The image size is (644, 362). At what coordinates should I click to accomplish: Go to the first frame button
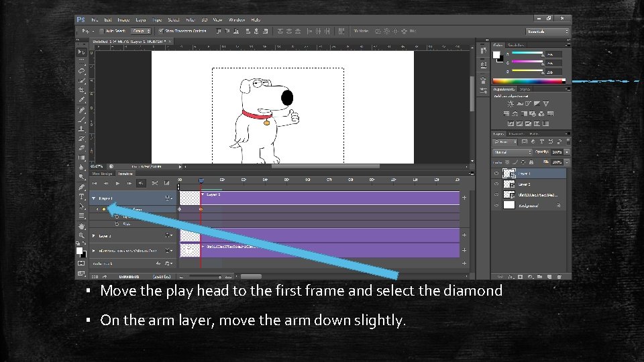(95, 183)
